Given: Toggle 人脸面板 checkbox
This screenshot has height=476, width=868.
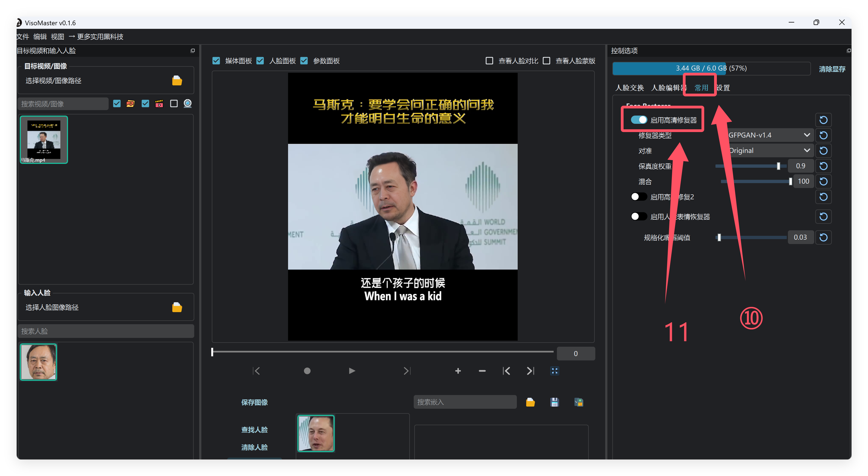Looking at the screenshot, I should point(260,61).
